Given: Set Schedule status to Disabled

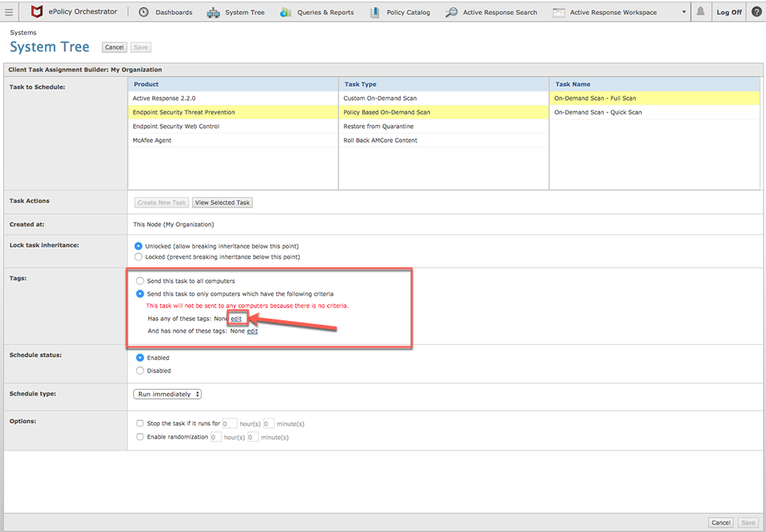Looking at the screenshot, I should [x=140, y=371].
